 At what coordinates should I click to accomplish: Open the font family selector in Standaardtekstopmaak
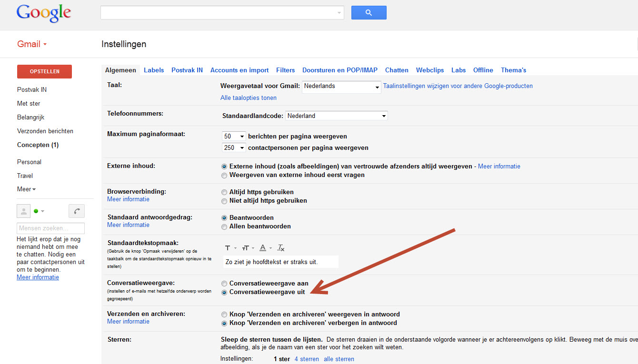point(229,247)
